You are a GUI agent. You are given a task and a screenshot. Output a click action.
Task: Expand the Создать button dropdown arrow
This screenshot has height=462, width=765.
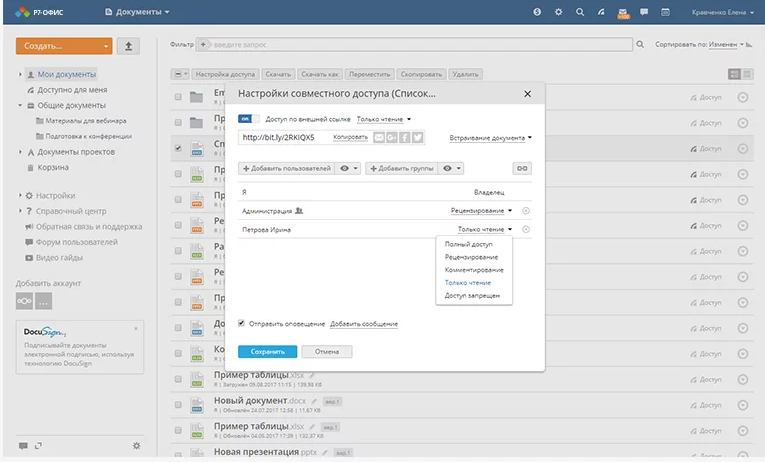(x=105, y=46)
